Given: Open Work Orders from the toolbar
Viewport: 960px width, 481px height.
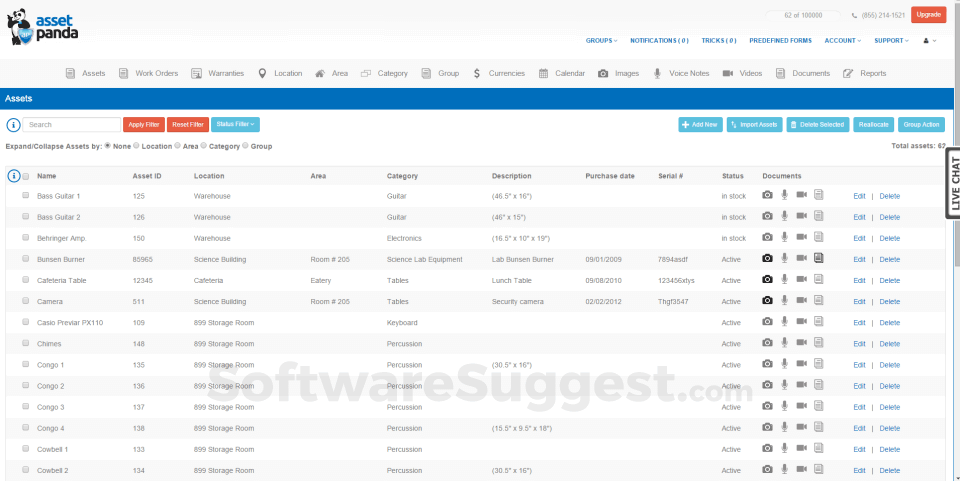Looking at the screenshot, I should point(149,73).
